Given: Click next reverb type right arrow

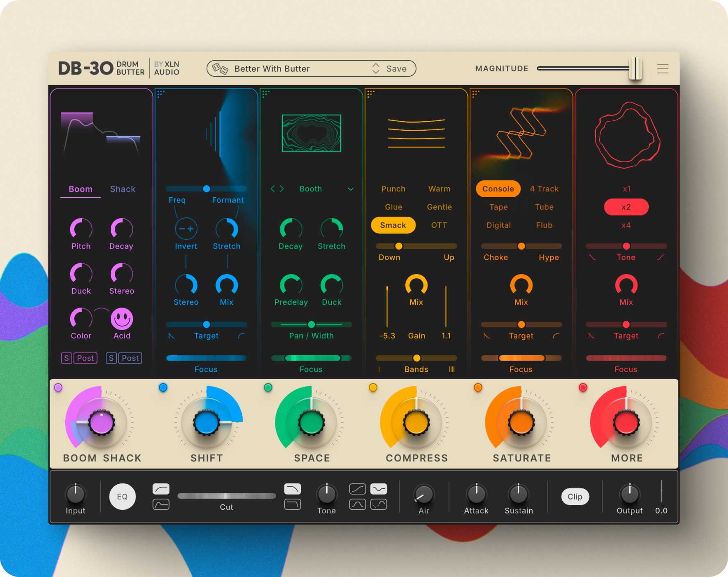Looking at the screenshot, I should (x=282, y=189).
